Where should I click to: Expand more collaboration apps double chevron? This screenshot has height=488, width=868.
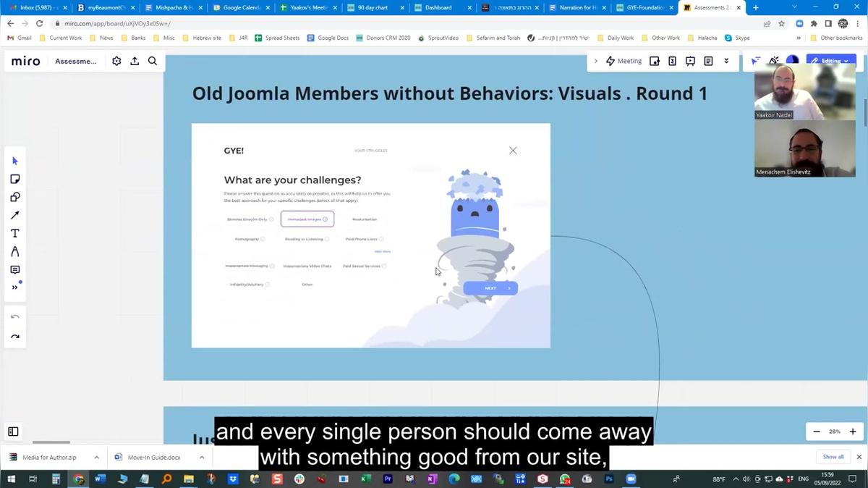click(726, 62)
